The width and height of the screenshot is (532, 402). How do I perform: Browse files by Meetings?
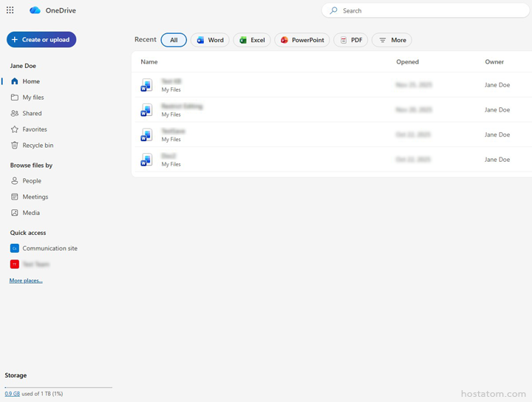tap(35, 197)
